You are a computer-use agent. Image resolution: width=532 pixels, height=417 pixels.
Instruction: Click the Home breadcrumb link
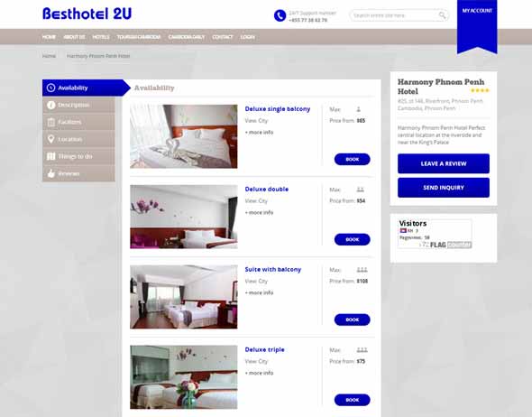(x=49, y=56)
